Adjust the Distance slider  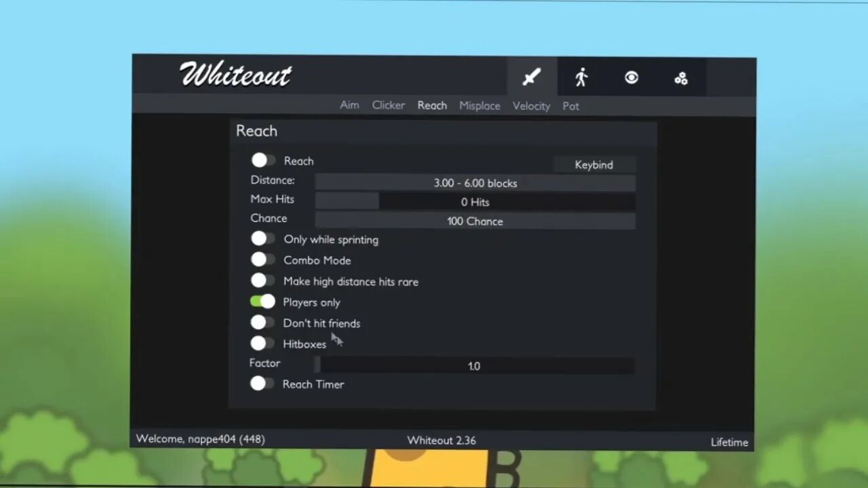475,183
